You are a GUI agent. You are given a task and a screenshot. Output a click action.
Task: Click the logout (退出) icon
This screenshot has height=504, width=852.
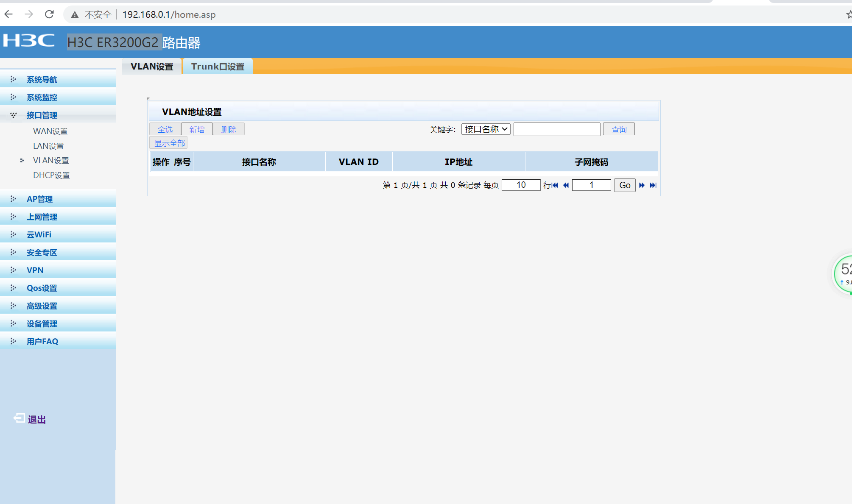point(19,419)
